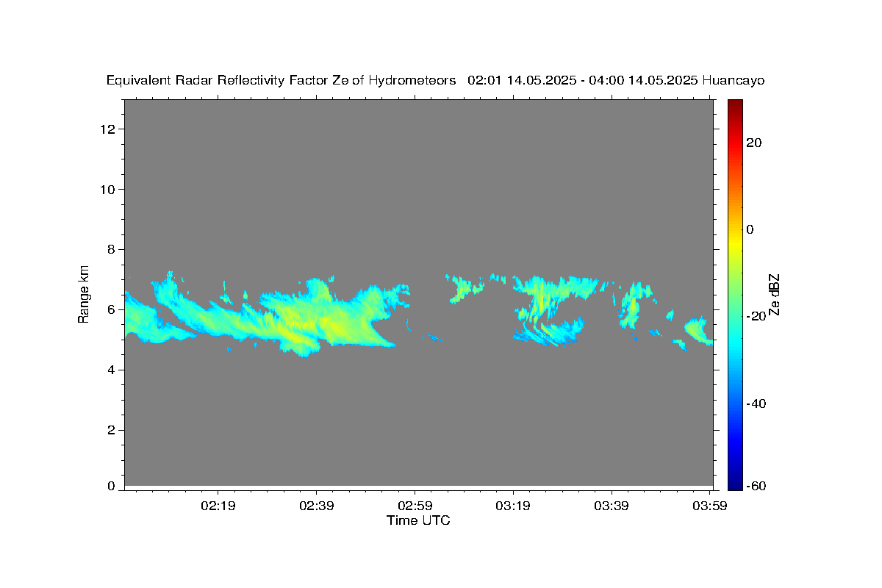Click the 4 km range tick label

point(112,370)
